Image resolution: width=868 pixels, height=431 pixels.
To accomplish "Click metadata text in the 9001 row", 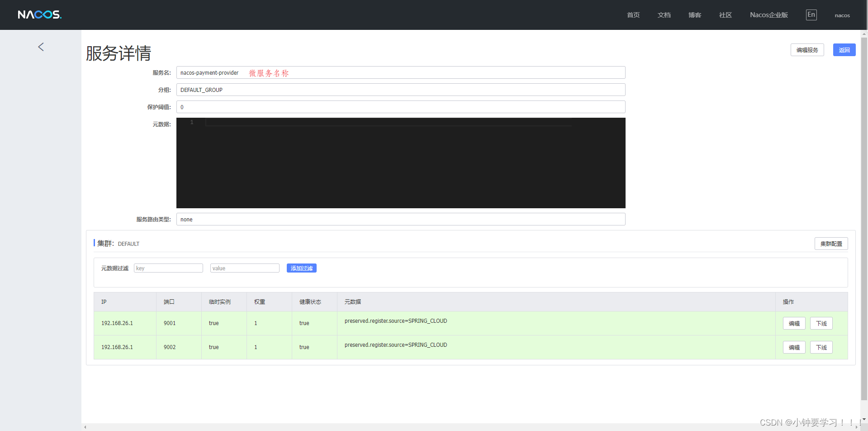I will [396, 321].
